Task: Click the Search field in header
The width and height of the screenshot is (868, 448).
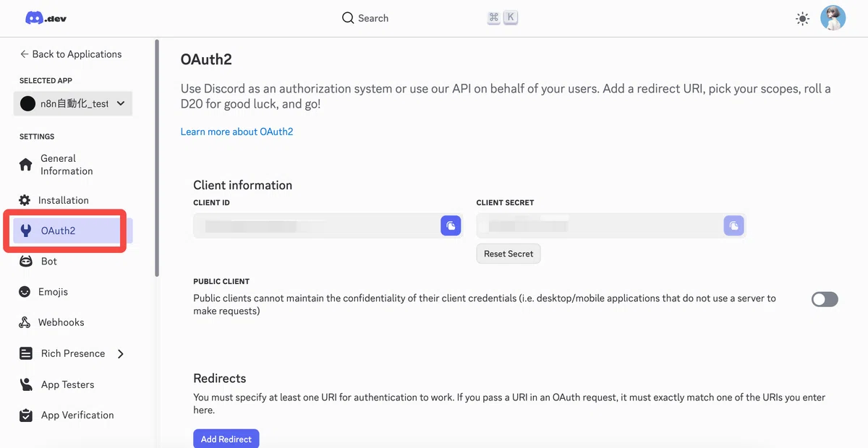Action: pyautogui.click(x=430, y=18)
